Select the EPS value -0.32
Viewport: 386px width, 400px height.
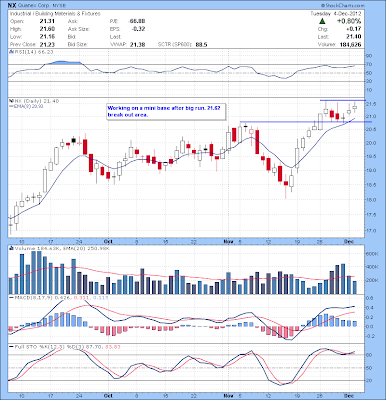tap(138, 29)
